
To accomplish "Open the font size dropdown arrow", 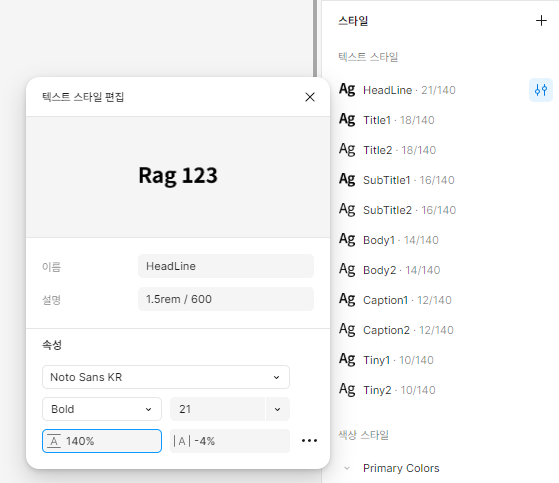I will pyautogui.click(x=277, y=409).
